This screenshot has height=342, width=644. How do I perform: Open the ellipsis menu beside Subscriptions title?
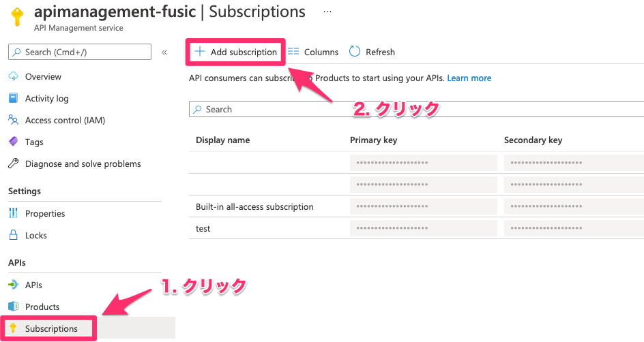[327, 12]
